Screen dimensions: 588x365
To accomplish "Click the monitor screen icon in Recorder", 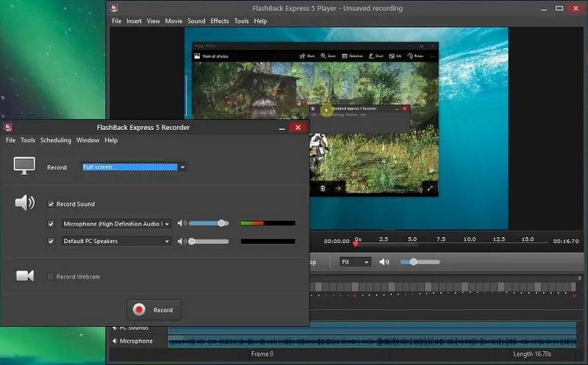I will pos(24,166).
